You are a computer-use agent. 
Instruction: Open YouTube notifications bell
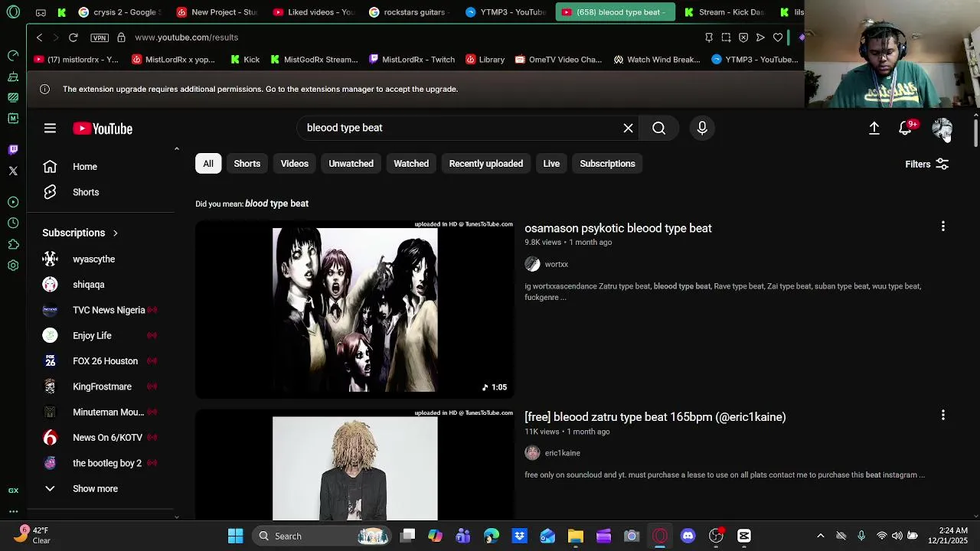click(x=906, y=128)
